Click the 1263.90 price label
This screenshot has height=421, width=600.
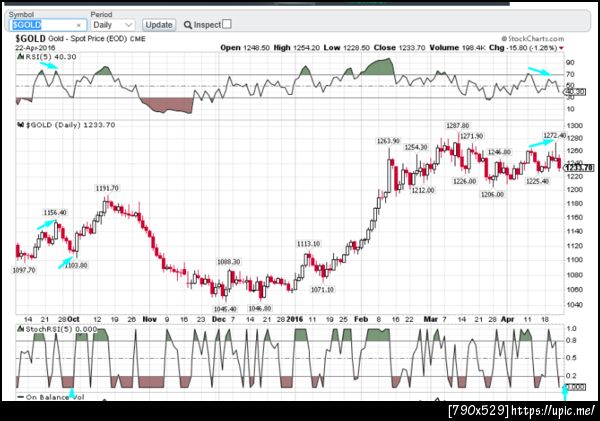(x=388, y=141)
